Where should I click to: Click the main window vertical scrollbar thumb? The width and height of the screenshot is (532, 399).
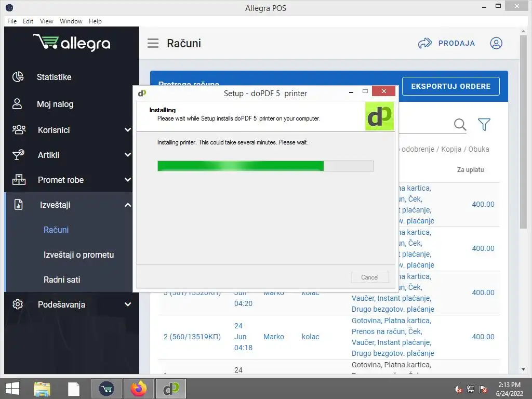click(x=523, y=131)
